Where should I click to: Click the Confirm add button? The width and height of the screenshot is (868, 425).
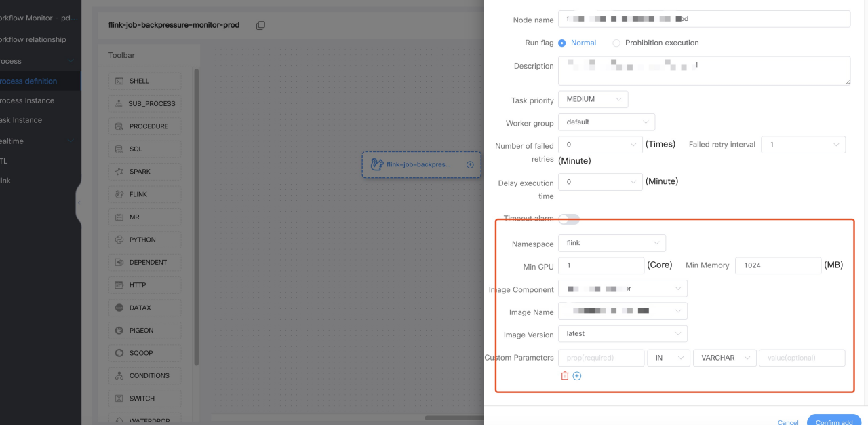[x=834, y=422]
